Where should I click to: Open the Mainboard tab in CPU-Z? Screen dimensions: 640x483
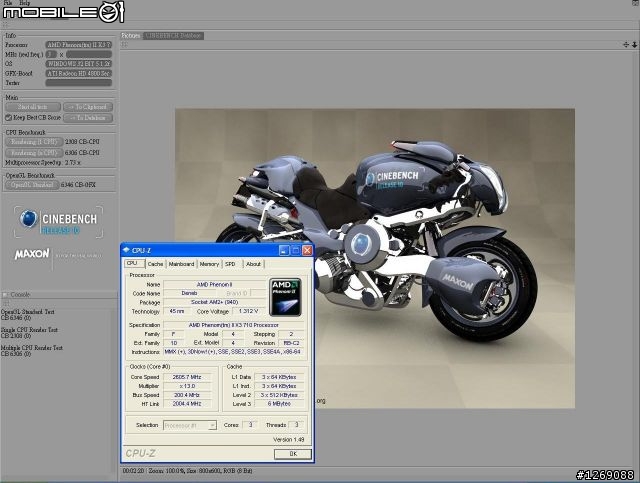(x=181, y=264)
